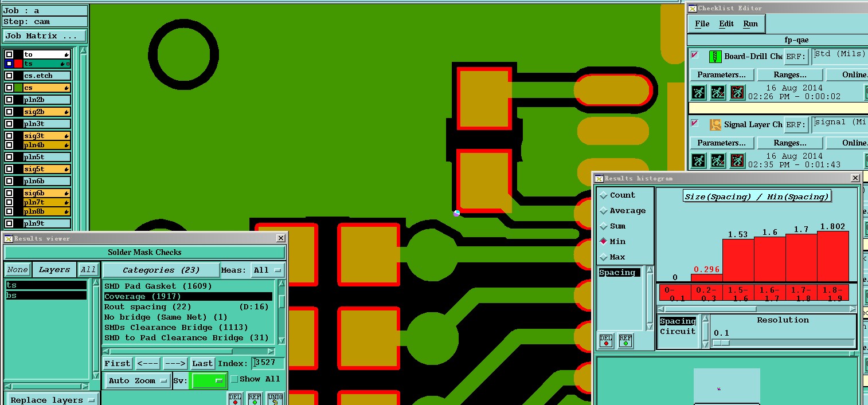Click the orange Signal Layer Checks icon
This screenshot has width=868, height=405.
point(715,124)
